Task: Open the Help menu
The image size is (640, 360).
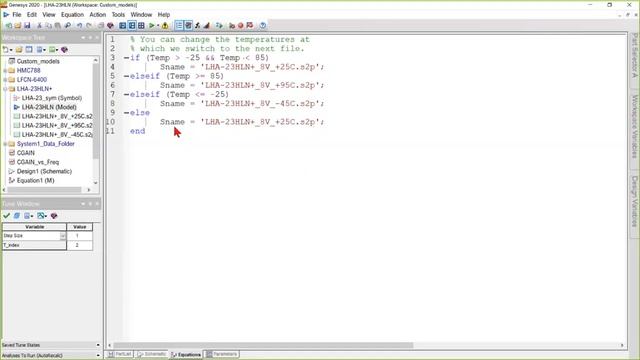Action: click(x=164, y=15)
